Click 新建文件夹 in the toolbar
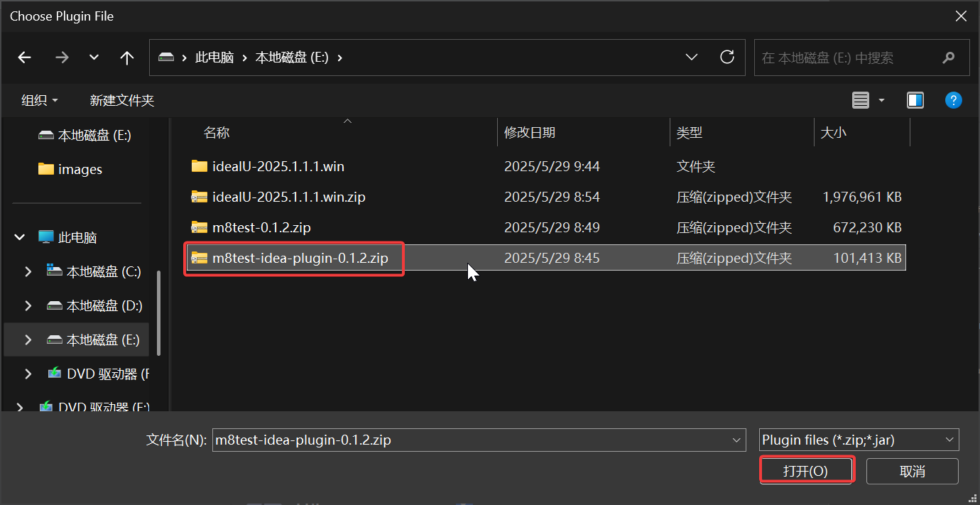Screen dimensions: 980x505 click(121, 100)
